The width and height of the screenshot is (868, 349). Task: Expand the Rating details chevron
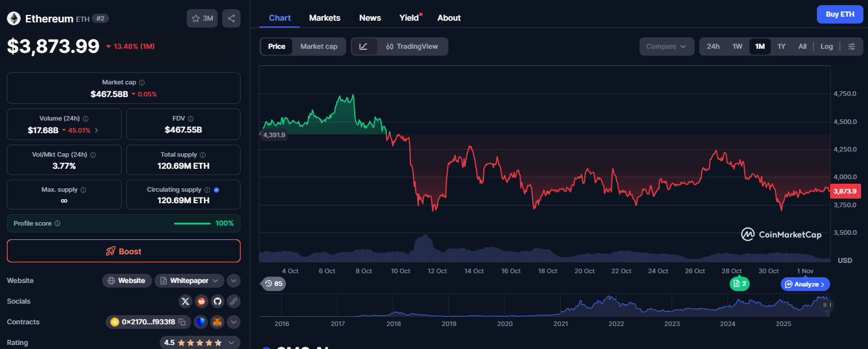click(x=231, y=342)
